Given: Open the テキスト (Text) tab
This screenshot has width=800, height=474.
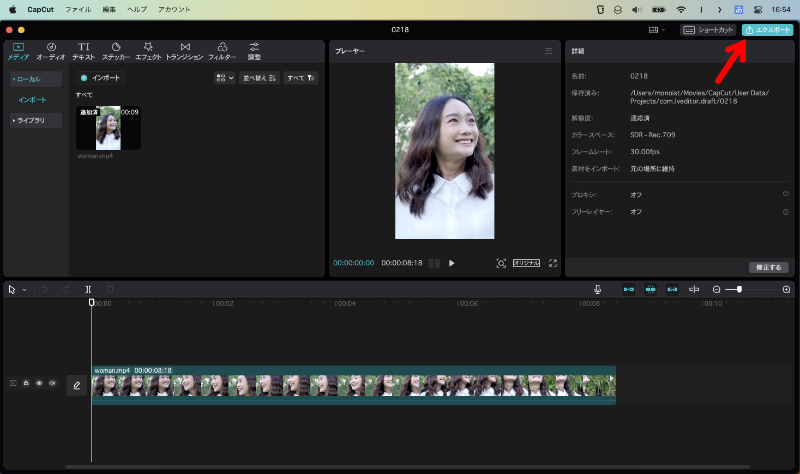Looking at the screenshot, I should point(84,52).
